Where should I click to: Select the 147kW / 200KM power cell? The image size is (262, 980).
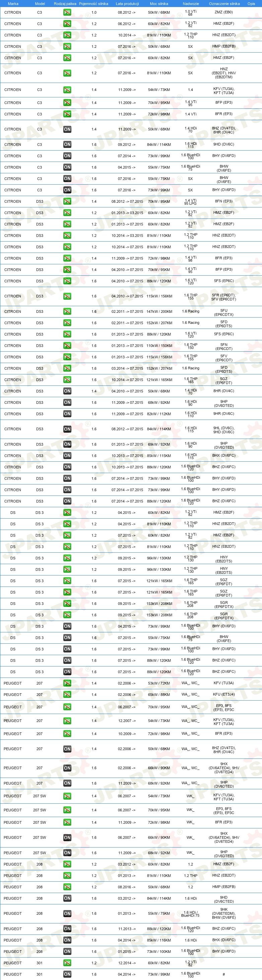159,311
